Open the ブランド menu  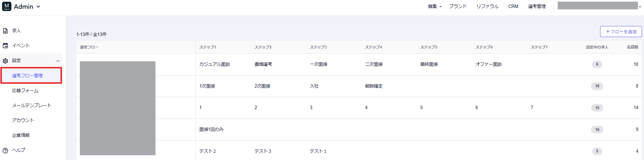[458, 7]
